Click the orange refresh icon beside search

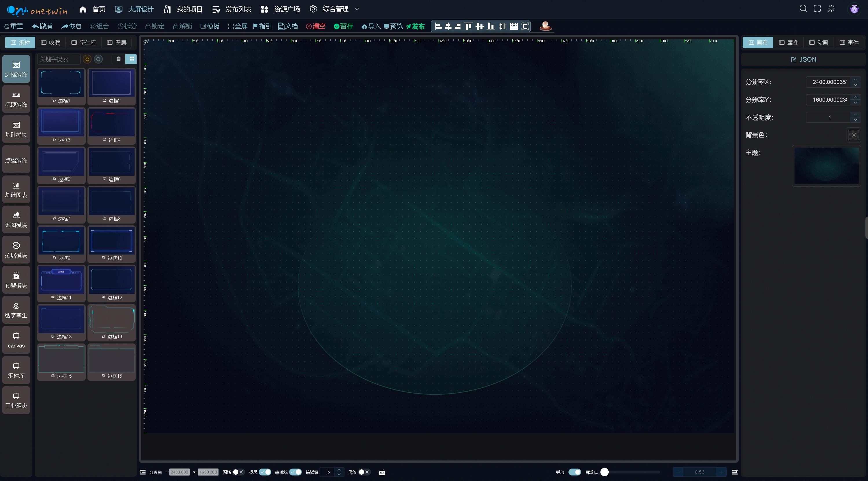tap(87, 59)
